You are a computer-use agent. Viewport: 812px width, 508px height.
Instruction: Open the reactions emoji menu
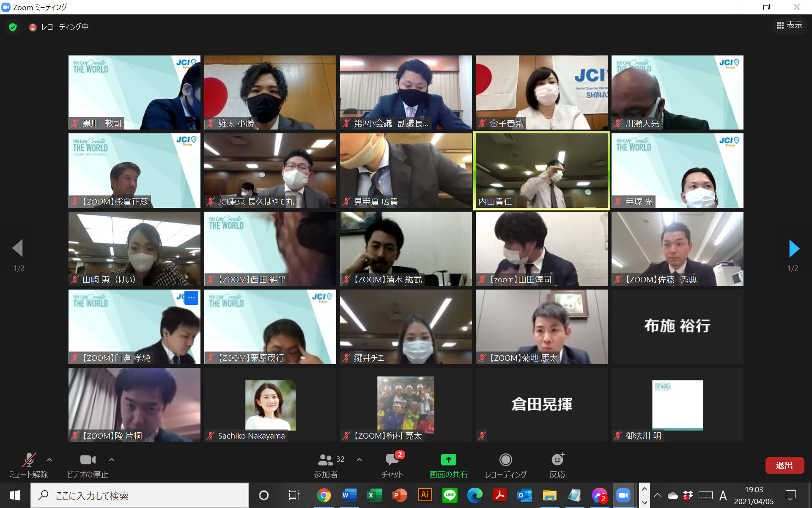[x=557, y=460]
